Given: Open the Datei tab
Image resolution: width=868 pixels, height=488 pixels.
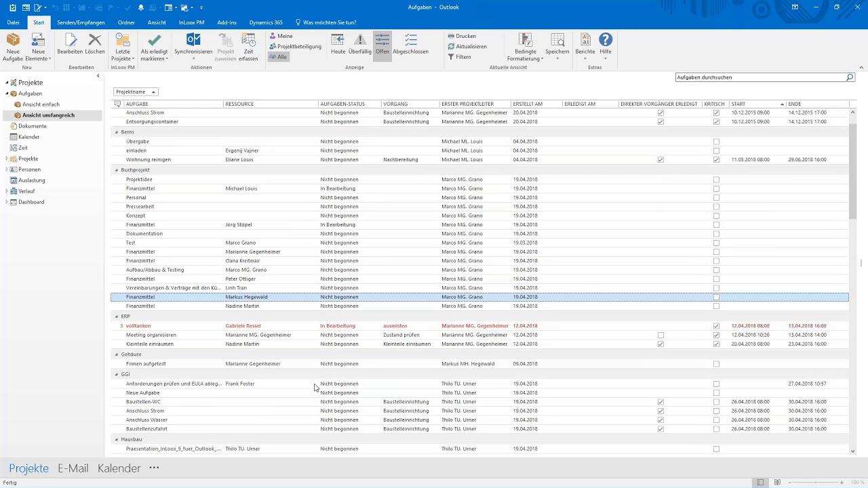Looking at the screenshot, I should [x=13, y=22].
